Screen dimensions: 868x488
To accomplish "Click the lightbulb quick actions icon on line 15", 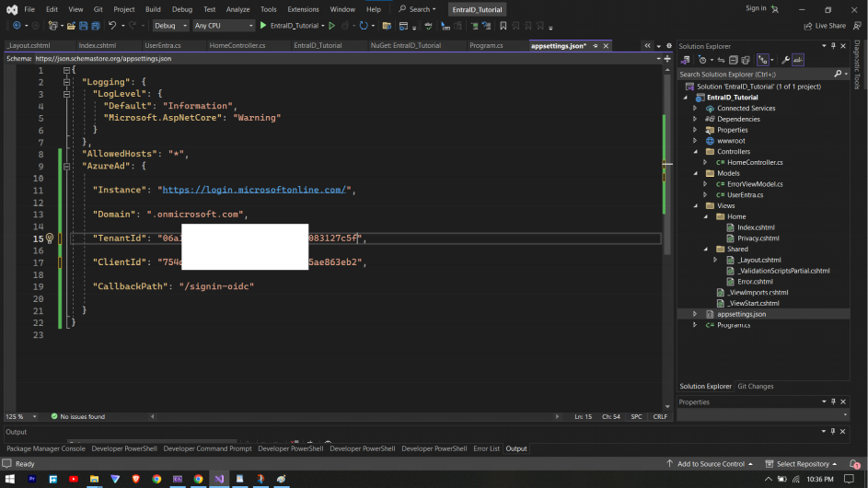I will (50, 238).
